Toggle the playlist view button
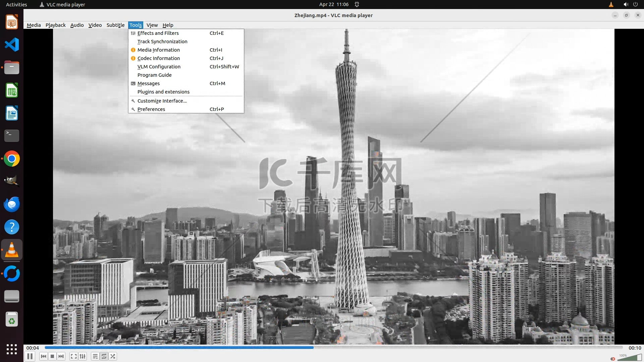 click(x=95, y=356)
